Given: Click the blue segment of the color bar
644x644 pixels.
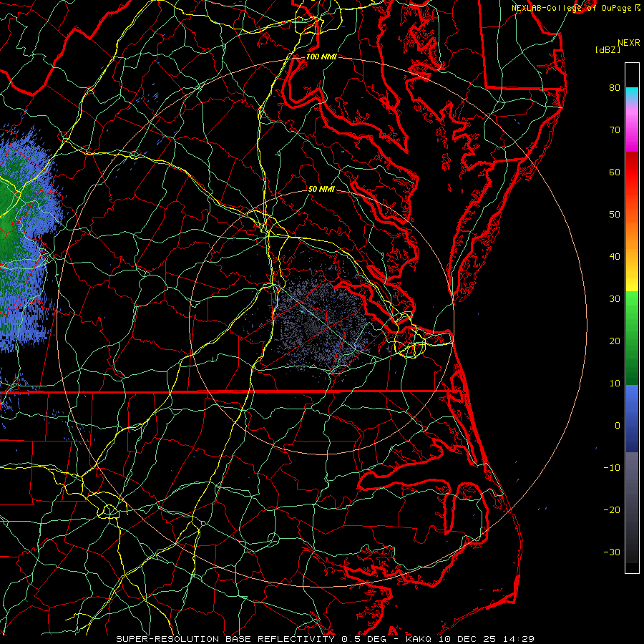Looking at the screenshot, I should pyautogui.click(x=632, y=417).
